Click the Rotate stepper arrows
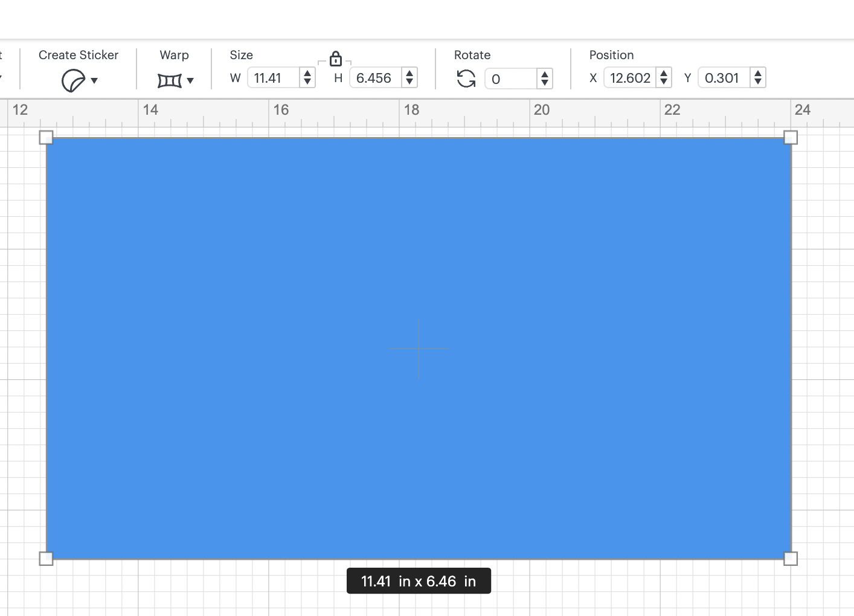Screen dimensions: 854x616 click(x=545, y=79)
